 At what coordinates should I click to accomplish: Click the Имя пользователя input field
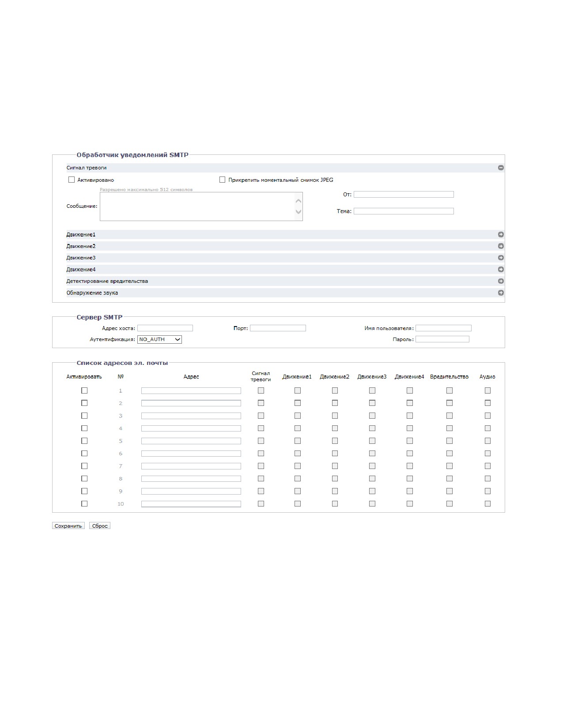pyautogui.click(x=443, y=328)
